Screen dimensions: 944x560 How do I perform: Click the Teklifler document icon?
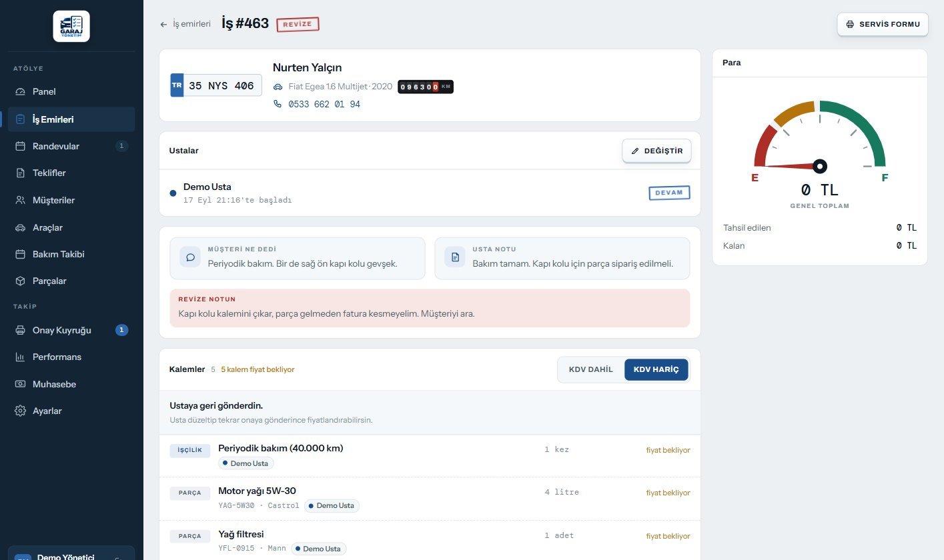(x=20, y=173)
